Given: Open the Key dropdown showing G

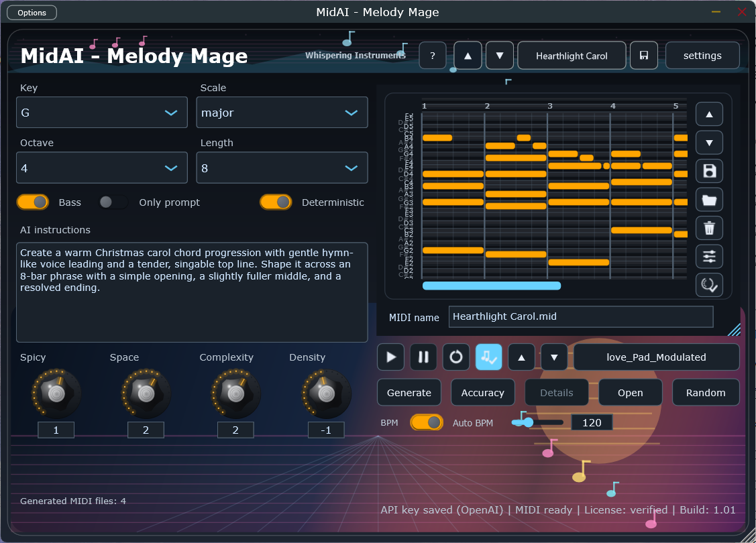Looking at the screenshot, I should point(102,112).
